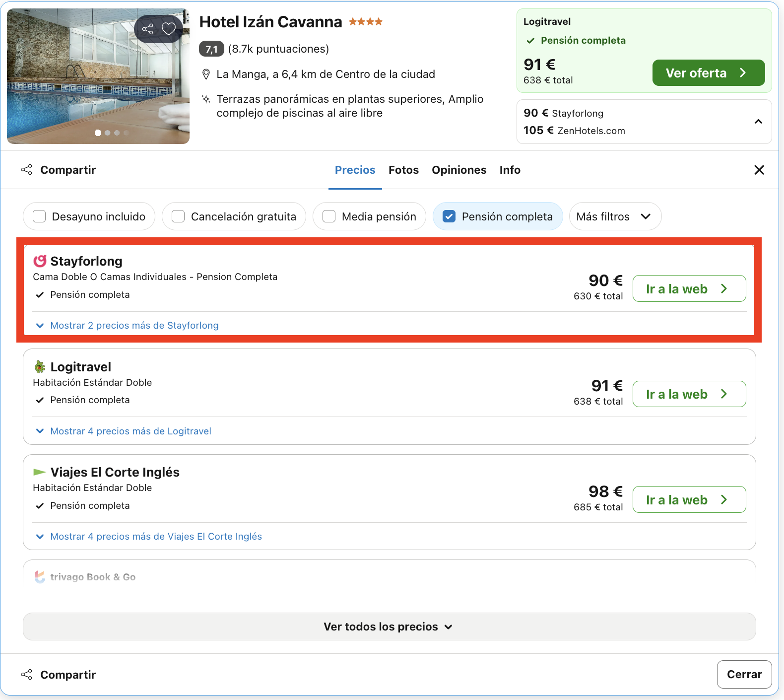This screenshot has height=700, width=784.
Task: Click the hotel pool photo thumbnail
Action: pyautogui.click(x=98, y=76)
